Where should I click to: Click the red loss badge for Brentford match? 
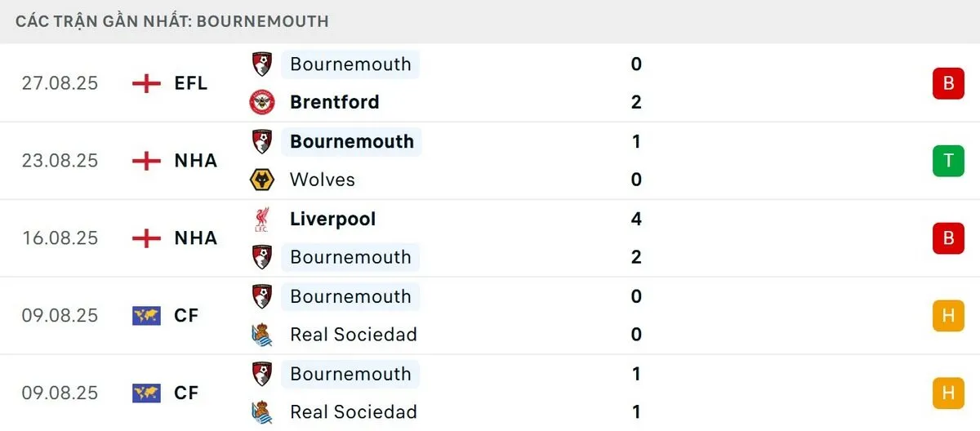[x=948, y=83]
